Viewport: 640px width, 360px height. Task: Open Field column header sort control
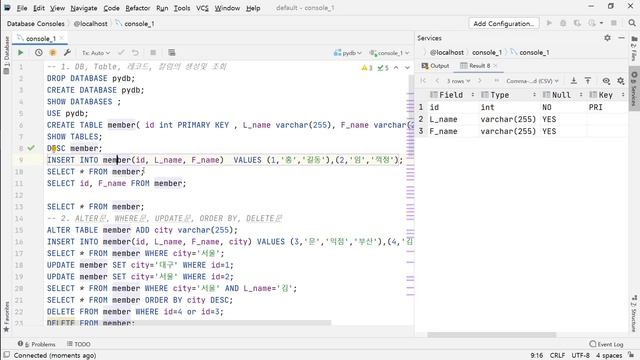[473, 95]
